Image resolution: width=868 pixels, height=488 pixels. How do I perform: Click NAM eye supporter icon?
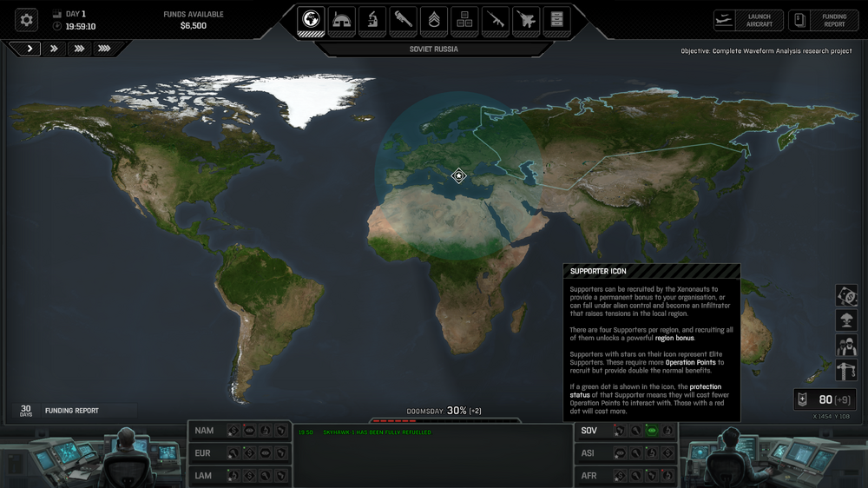click(x=249, y=431)
